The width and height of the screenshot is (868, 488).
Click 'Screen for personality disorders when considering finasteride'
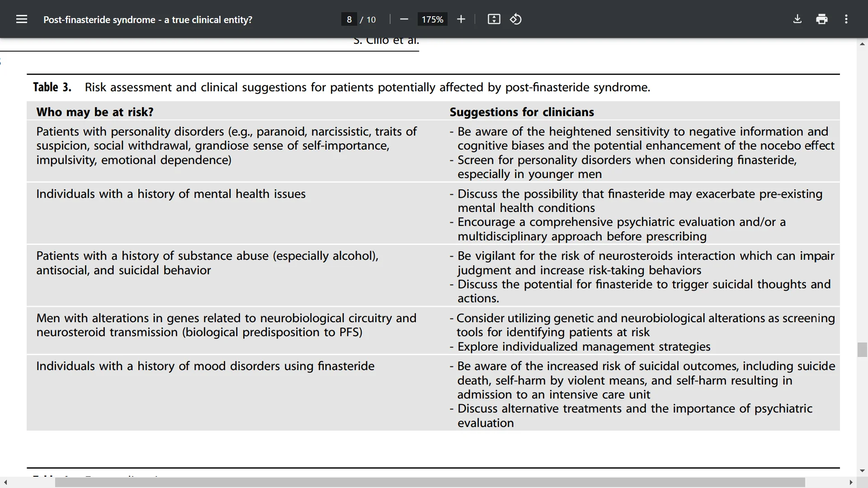623,167
